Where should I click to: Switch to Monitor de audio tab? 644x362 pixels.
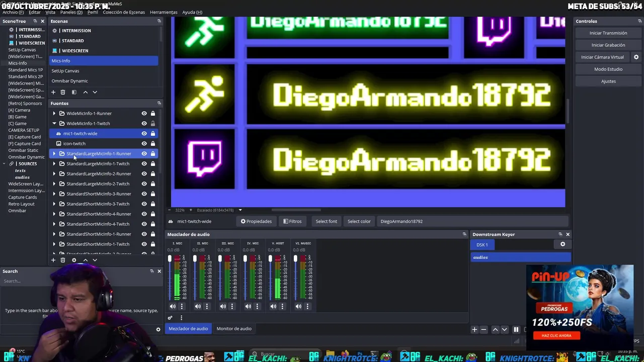[234, 328]
